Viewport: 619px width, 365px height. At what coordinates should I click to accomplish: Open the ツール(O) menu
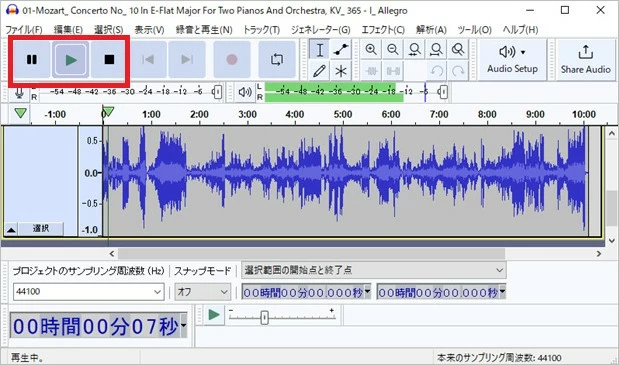pyautogui.click(x=475, y=30)
